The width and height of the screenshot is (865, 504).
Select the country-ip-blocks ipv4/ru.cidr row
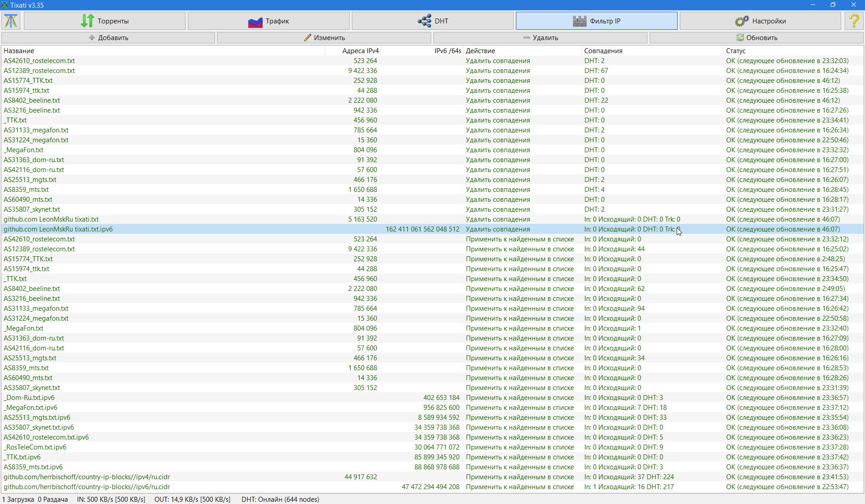click(432, 477)
